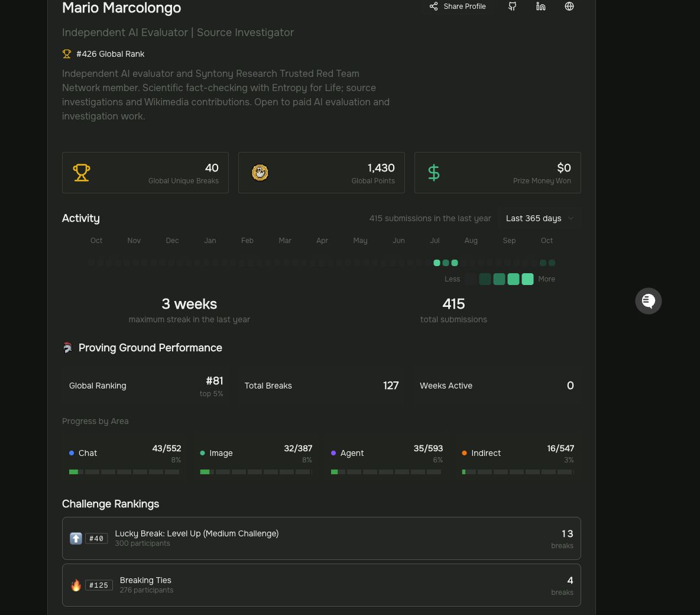Viewport: 700px width, 615px height.
Task: Click the gold trophy in Global Unique Breaks card
Action: [x=81, y=173]
